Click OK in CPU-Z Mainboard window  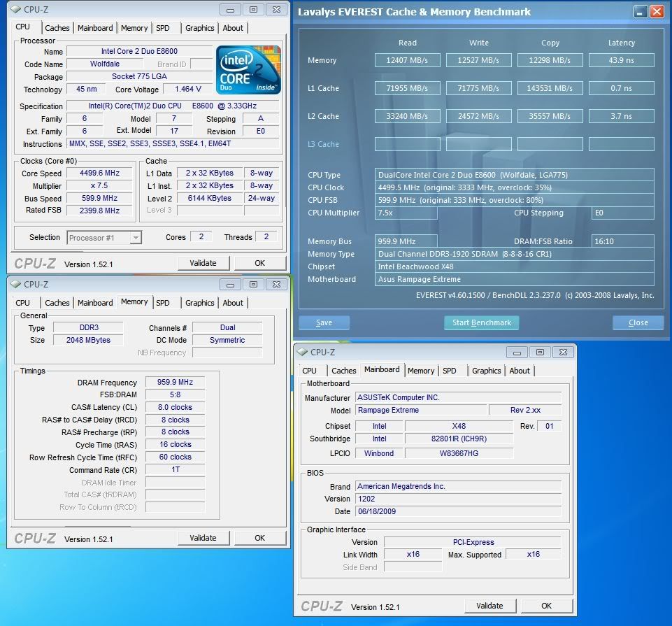[x=546, y=606]
